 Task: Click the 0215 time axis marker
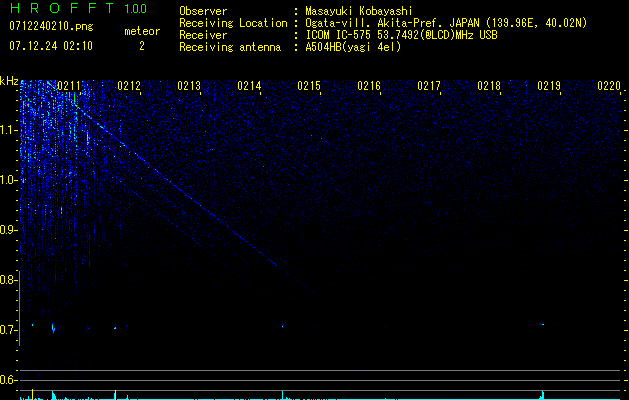[x=309, y=86]
